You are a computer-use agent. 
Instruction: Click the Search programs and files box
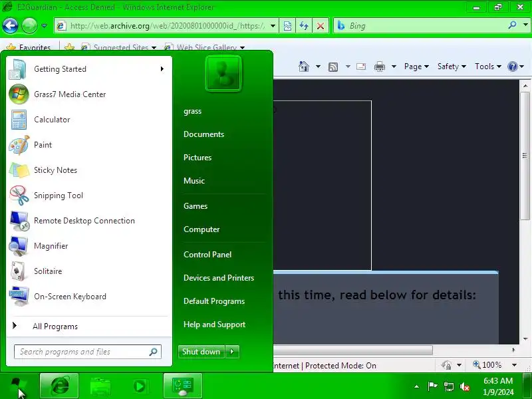pyautogui.click(x=88, y=352)
